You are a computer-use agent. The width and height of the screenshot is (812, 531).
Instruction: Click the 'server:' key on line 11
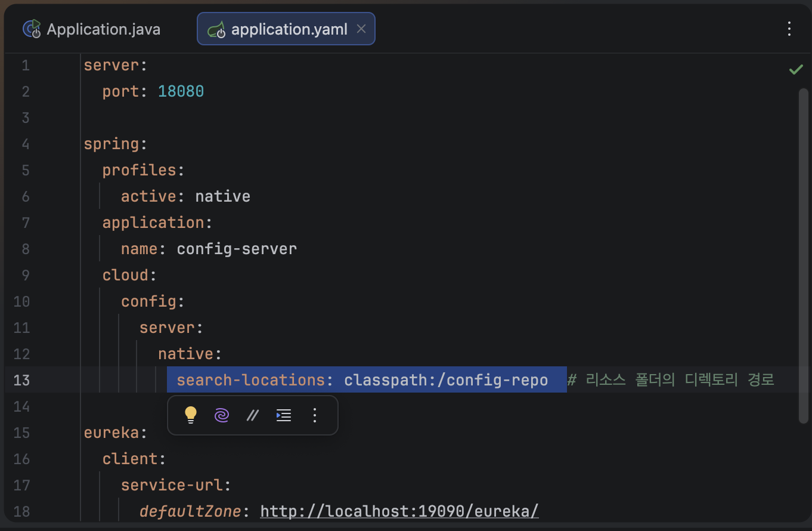[172, 328]
